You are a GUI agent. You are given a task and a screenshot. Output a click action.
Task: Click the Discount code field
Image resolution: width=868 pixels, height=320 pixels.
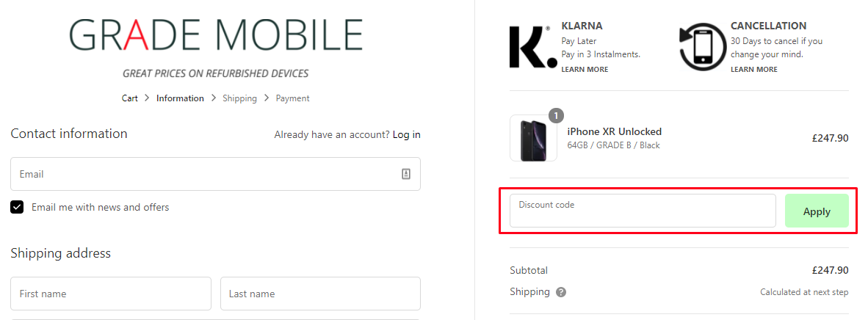point(642,211)
